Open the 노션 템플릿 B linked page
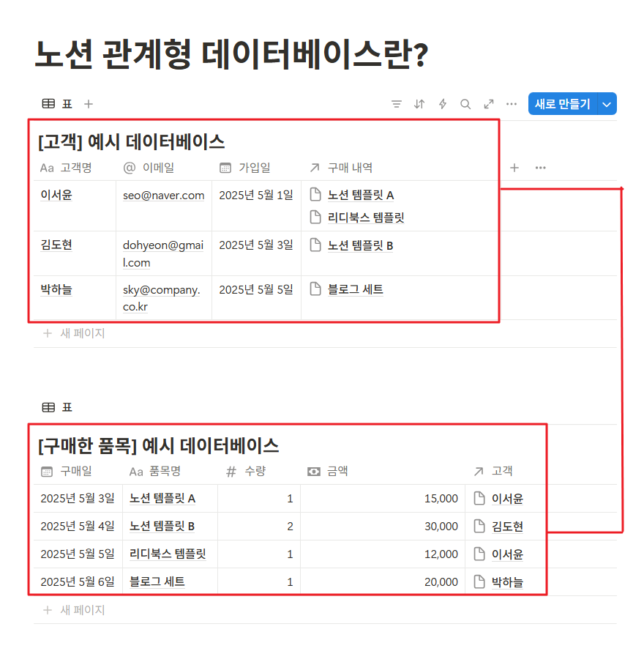This screenshot has width=644, height=654. coord(356,245)
